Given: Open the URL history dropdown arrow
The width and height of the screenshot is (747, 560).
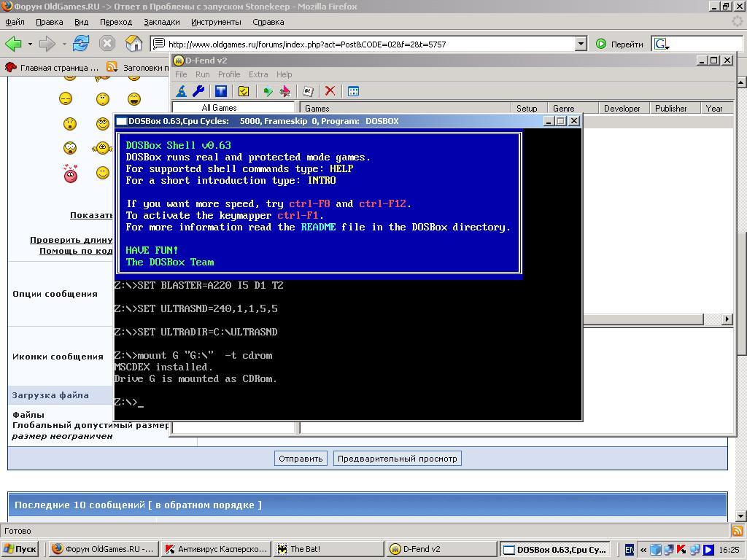Looking at the screenshot, I should click(580, 44).
